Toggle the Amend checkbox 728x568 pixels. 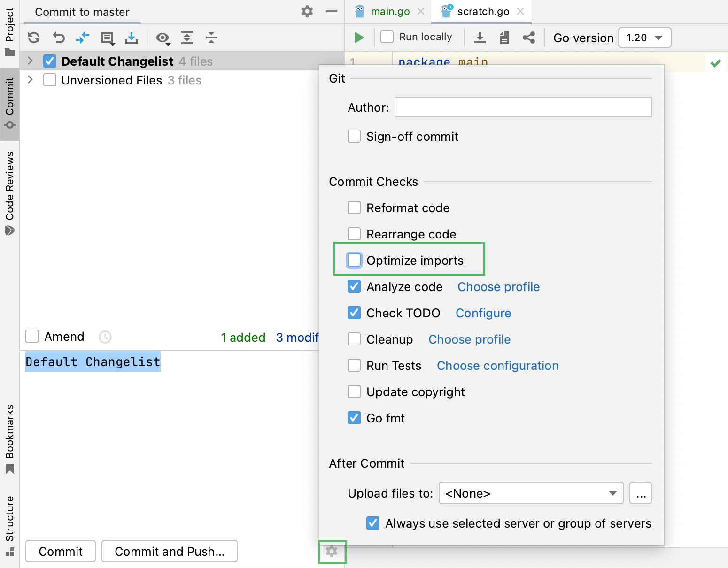click(x=32, y=337)
